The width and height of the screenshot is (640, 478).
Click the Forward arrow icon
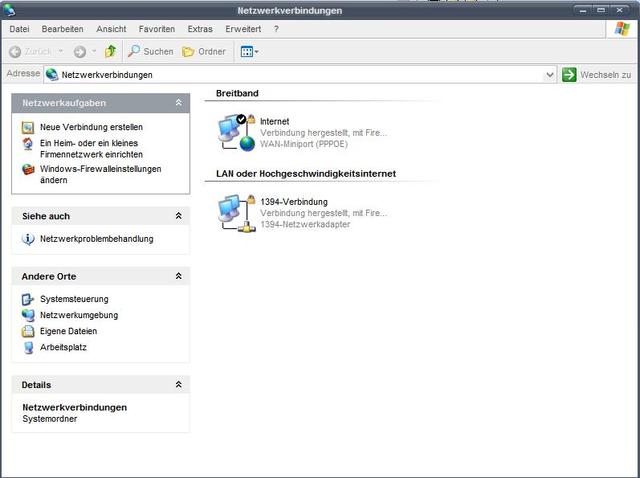[x=80, y=52]
